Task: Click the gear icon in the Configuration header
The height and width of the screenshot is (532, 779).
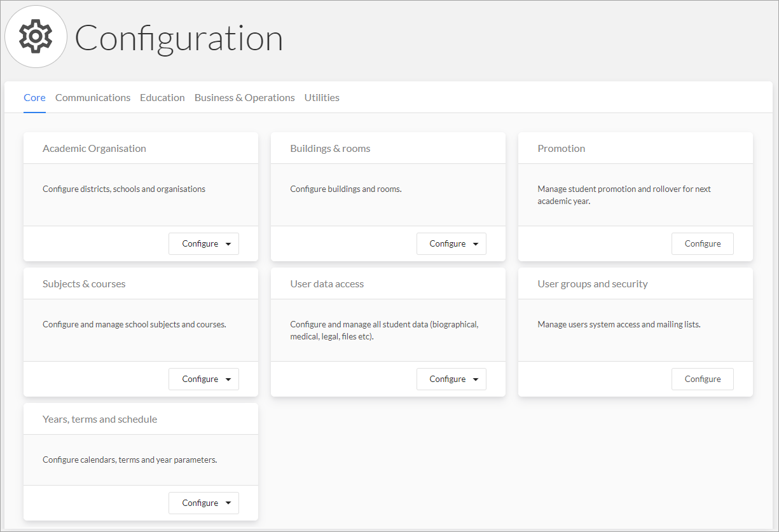Action: click(x=36, y=36)
